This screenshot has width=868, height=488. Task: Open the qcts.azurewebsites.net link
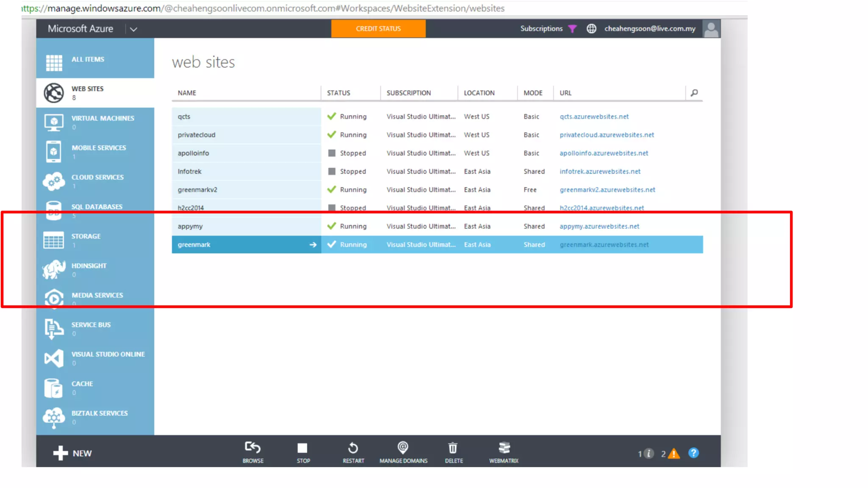[x=594, y=116]
